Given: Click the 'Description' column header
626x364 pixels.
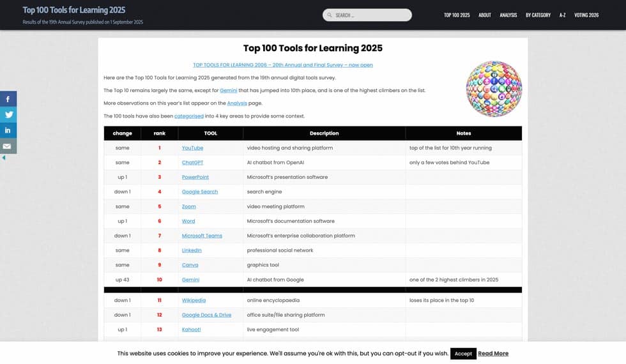Looking at the screenshot, I should pyautogui.click(x=324, y=133).
